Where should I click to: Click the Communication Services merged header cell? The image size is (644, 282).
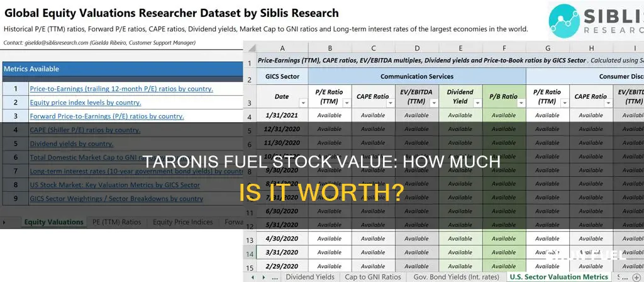417,76
